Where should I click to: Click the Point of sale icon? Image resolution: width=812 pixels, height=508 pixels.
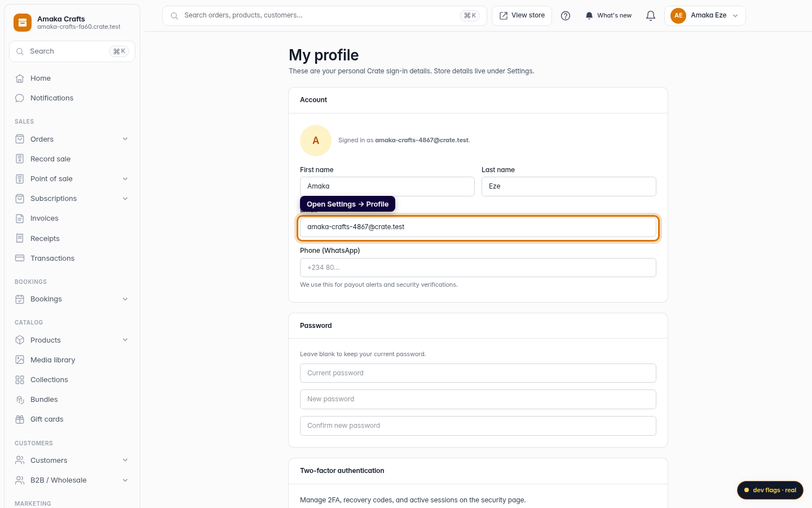click(x=20, y=179)
